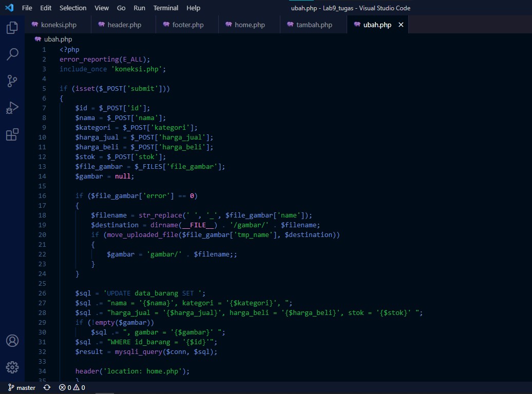Click the <?php opening tag
The image size is (532, 394).
pyautogui.click(x=69, y=49)
